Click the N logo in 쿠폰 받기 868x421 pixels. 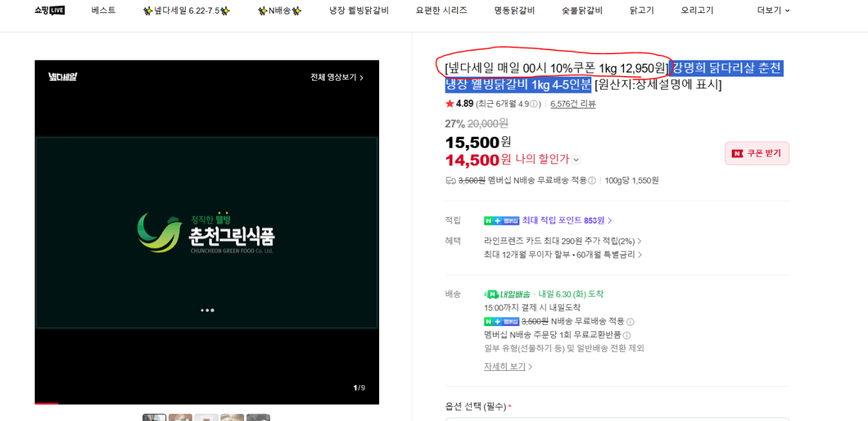tap(737, 153)
